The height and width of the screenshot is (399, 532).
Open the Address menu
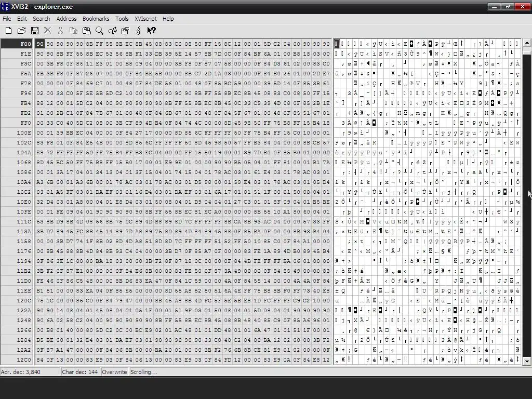coord(66,19)
